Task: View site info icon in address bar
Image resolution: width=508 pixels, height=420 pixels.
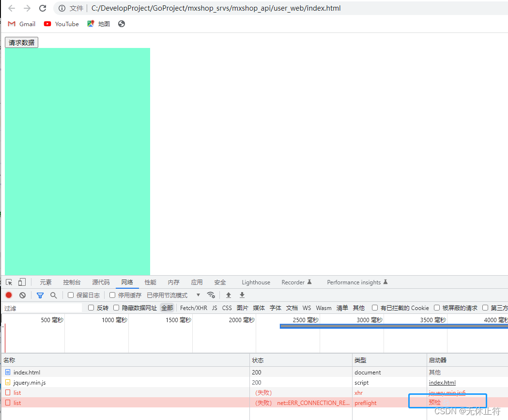Action: pyautogui.click(x=62, y=8)
